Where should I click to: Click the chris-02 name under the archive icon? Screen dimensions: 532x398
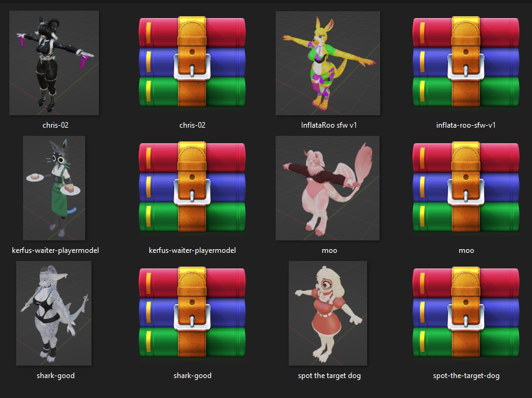click(x=192, y=125)
